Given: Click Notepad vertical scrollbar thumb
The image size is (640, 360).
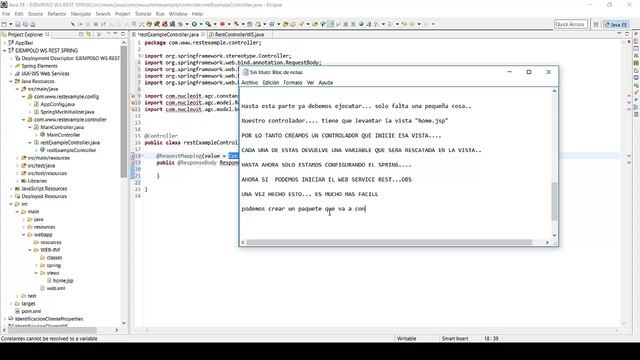Looking at the screenshot, I should click(554, 201).
